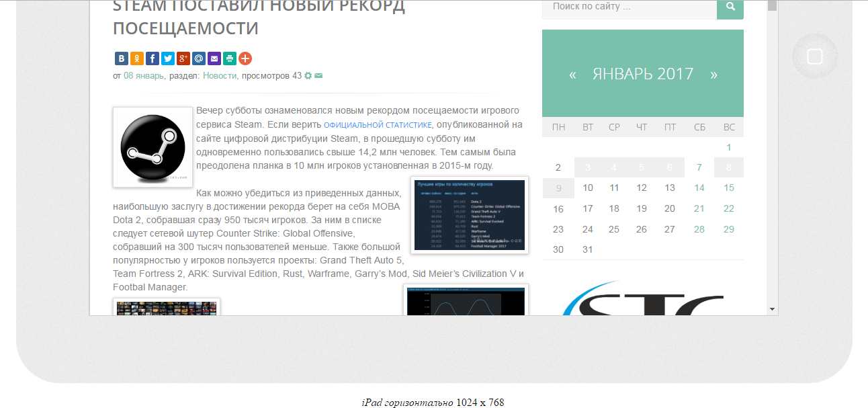Open the "Новости" section link
Viewport: 868px width, 408px height.
click(x=220, y=76)
